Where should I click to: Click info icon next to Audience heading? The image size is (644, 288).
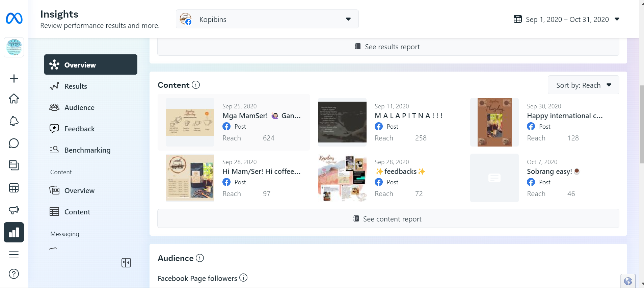200,258
